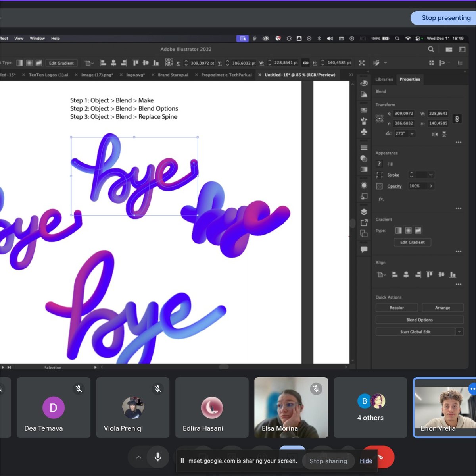The height and width of the screenshot is (476, 476).
Task: Click Vertical Align Bottom in Properties Align
Action: coord(453,274)
